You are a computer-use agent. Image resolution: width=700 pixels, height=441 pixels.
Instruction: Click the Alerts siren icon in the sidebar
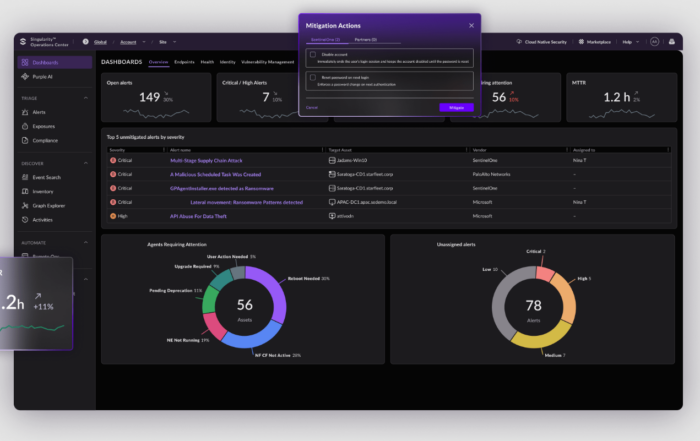[x=25, y=112]
